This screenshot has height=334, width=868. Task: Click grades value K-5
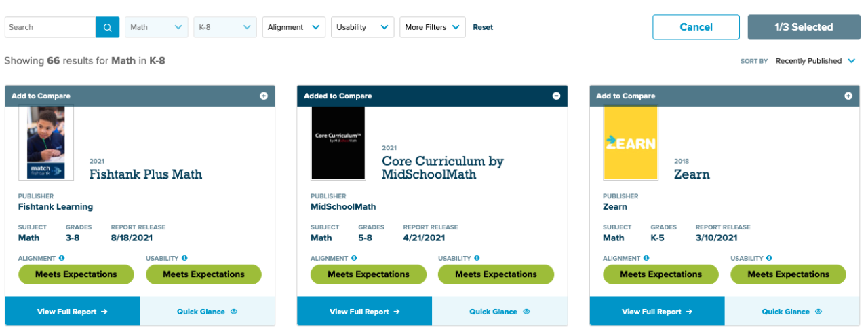pos(658,238)
